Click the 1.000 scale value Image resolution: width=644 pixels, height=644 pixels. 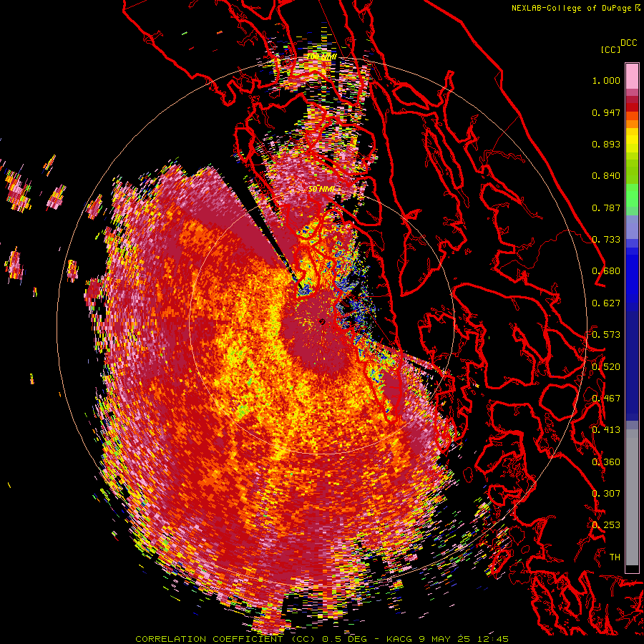click(x=606, y=80)
